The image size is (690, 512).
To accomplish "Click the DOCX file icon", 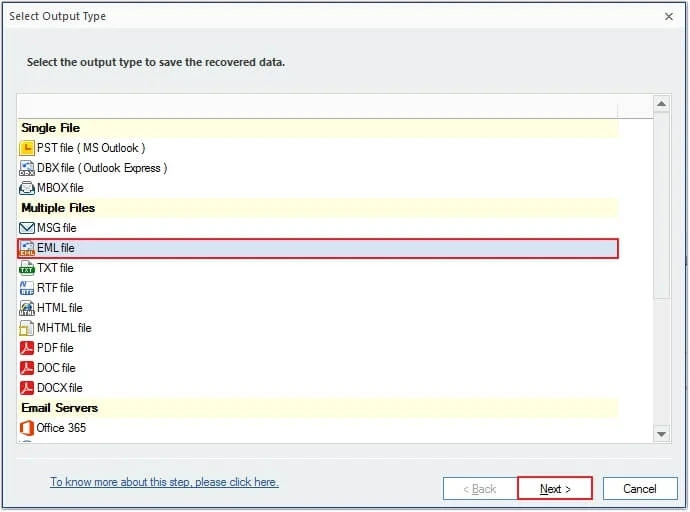I will tap(27, 388).
